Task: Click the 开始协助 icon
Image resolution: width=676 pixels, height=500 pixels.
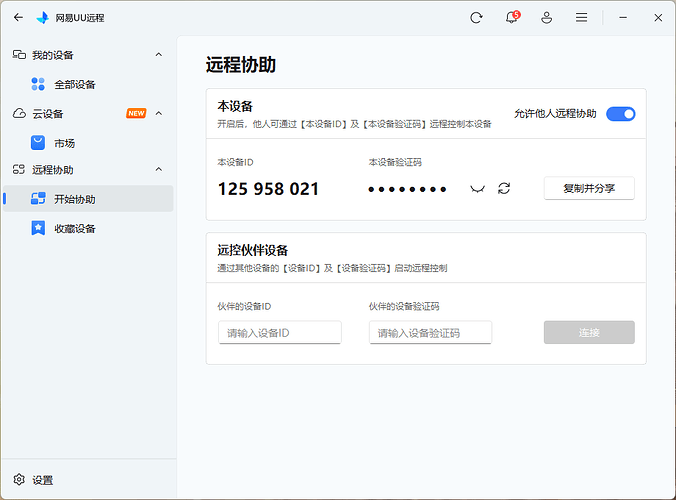Action: click(38, 199)
